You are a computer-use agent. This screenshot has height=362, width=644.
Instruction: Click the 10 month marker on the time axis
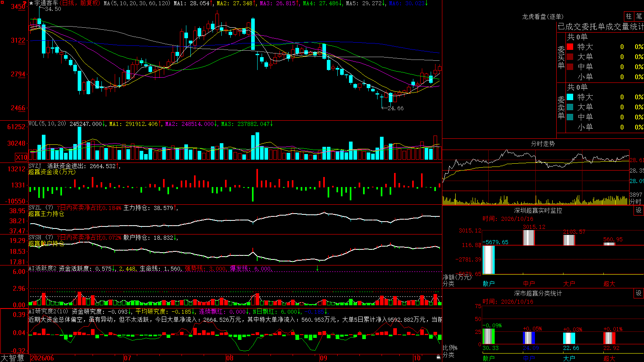(x=417, y=358)
